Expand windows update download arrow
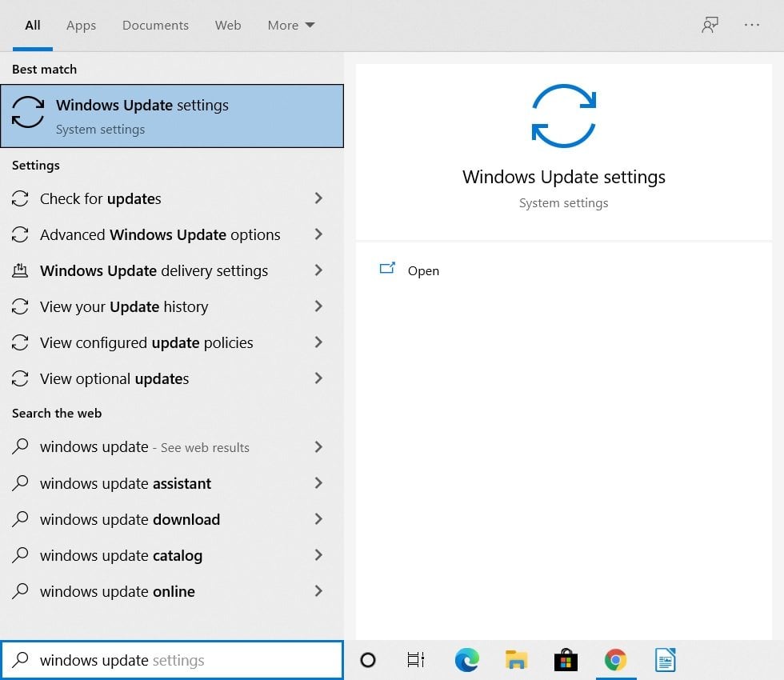This screenshot has height=680, width=784. pos(318,518)
